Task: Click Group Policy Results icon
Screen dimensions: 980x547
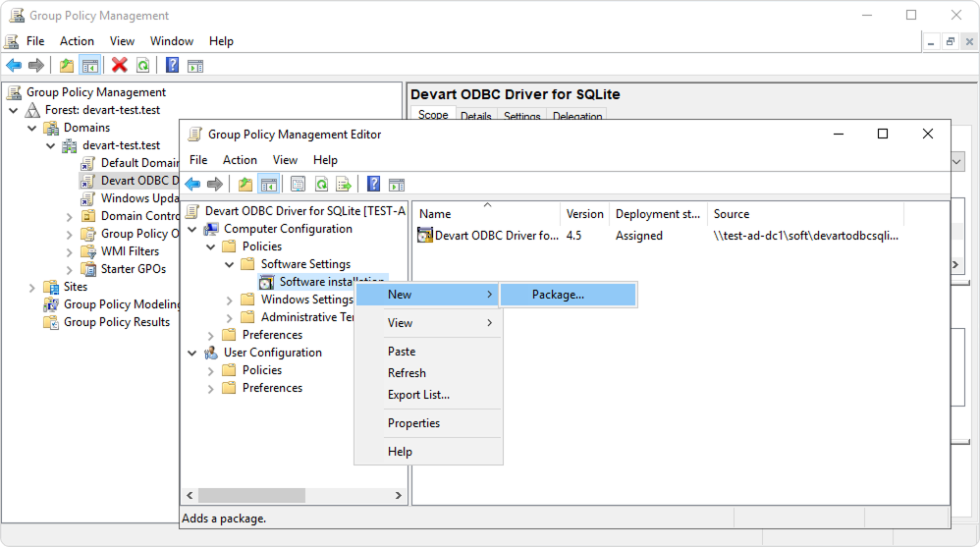Action: click(x=51, y=322)
